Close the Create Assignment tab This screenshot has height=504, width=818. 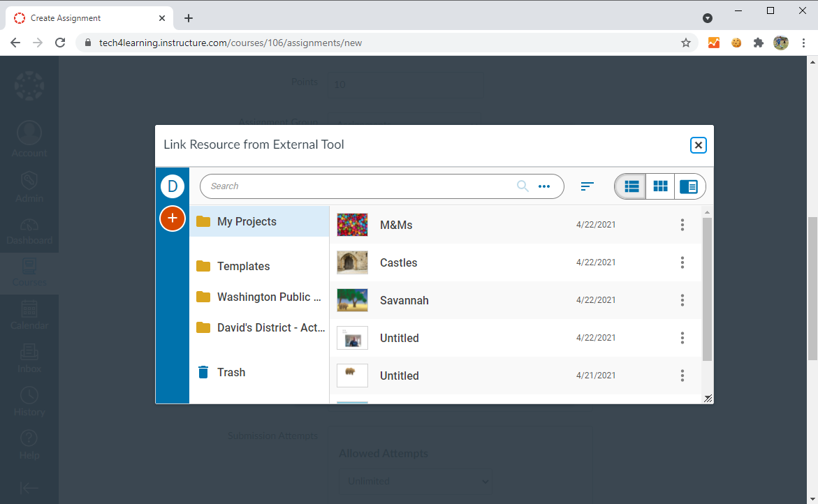pyautogui.click(x=162, y=18)
